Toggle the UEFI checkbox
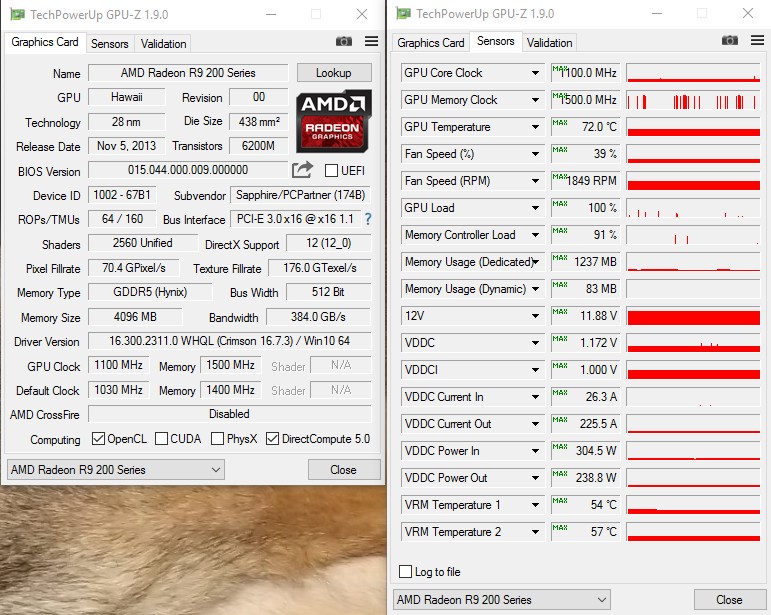The height and width of the screenshot is (615, 771). pos(331,171)
